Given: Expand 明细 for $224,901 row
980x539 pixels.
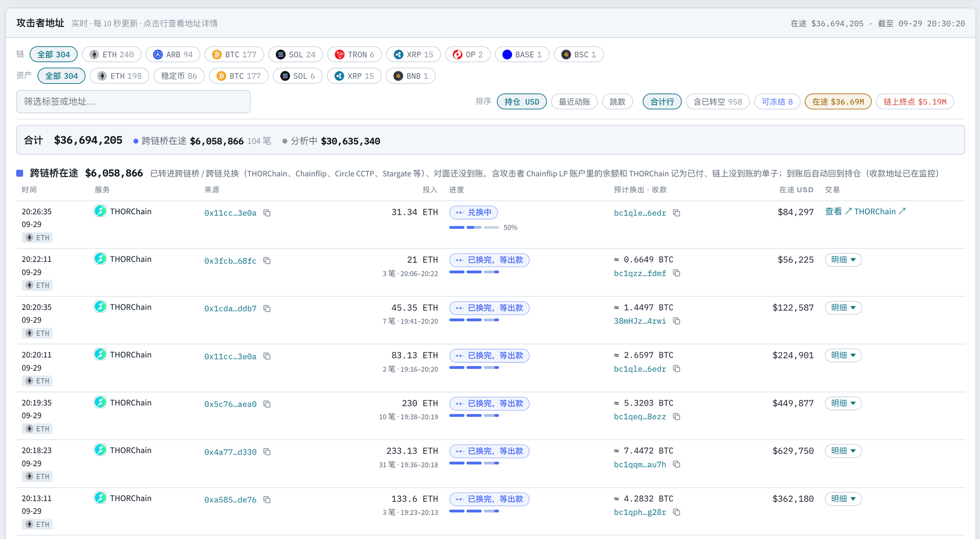Looking at the screenshot, I should pyautogui.click(x=843, y=355).
